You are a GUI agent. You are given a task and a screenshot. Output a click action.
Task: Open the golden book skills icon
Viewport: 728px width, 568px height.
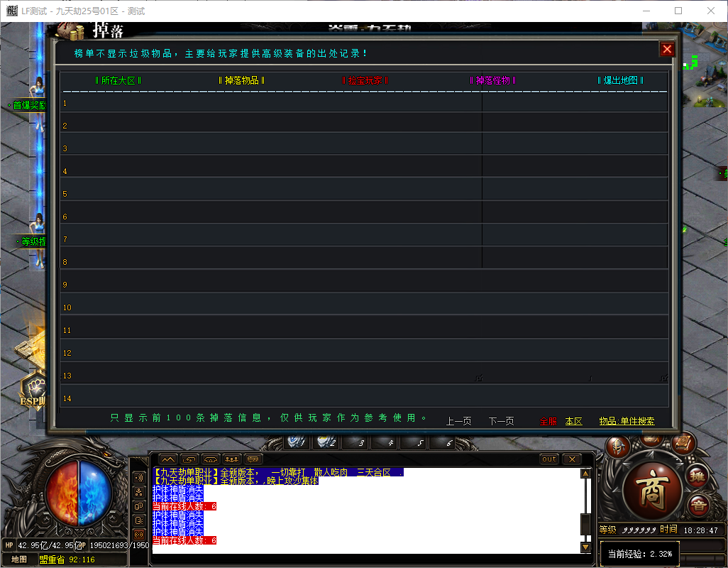pos(683,444)
